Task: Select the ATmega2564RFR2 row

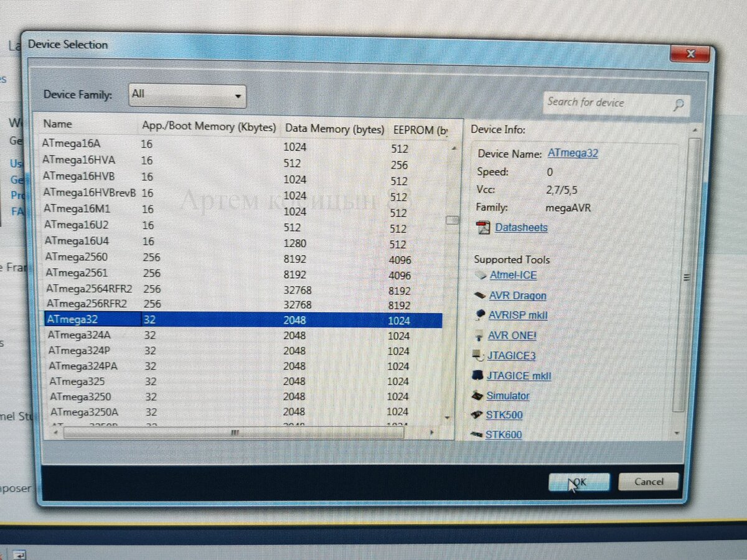Action: point(242,289)
